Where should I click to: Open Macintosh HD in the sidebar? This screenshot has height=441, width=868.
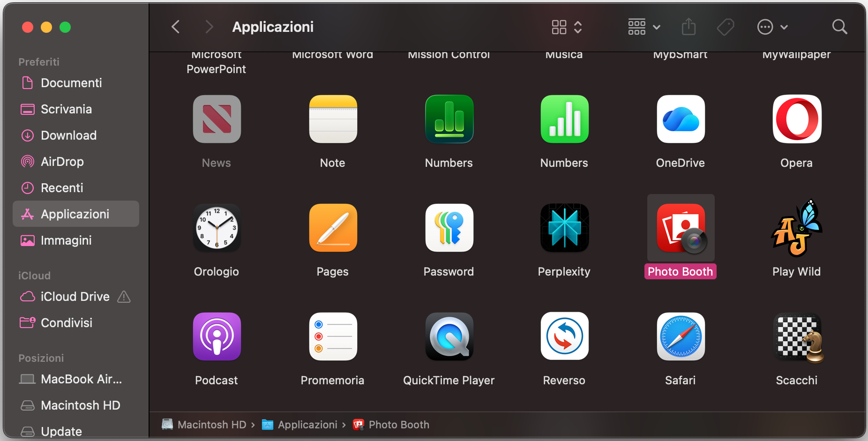click(x=76, y=405)
